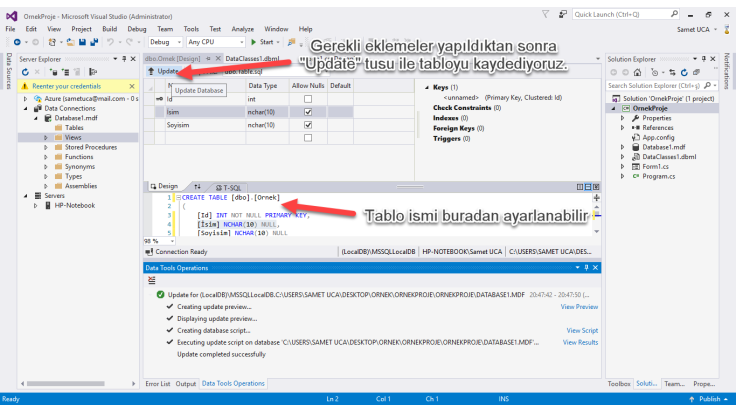
Task: Click Connect to Database icon in Server Explorer
Action: click(54, 72)
